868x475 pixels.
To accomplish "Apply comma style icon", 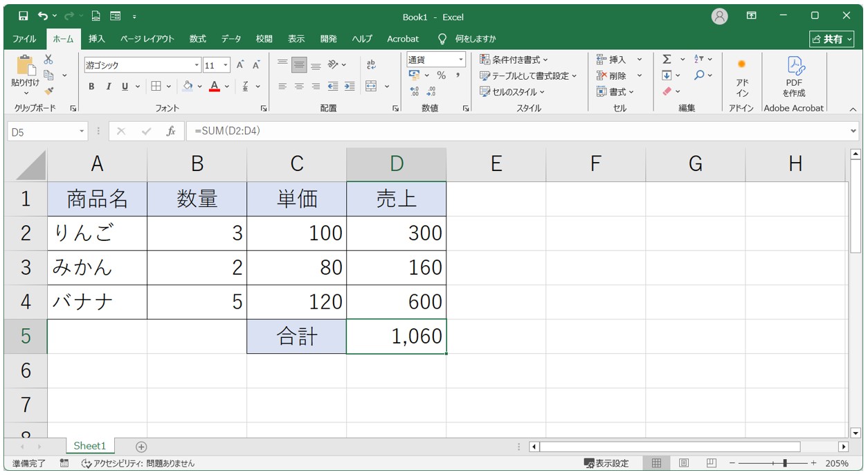I will [458, 75].
